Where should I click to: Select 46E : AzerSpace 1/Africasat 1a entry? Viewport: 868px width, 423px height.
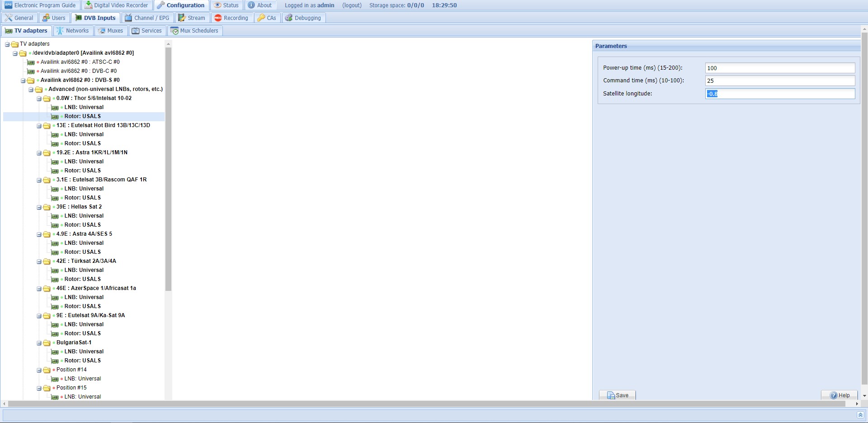coord(96,288)
